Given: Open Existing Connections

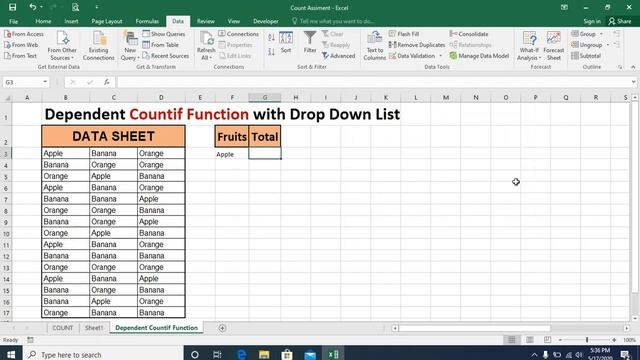Looking at the screenshot, I should pos(98,46).
